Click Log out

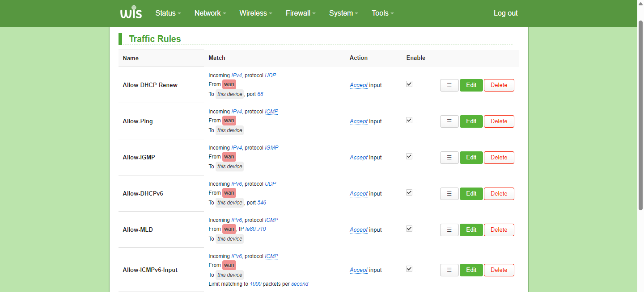click(505, 13)
